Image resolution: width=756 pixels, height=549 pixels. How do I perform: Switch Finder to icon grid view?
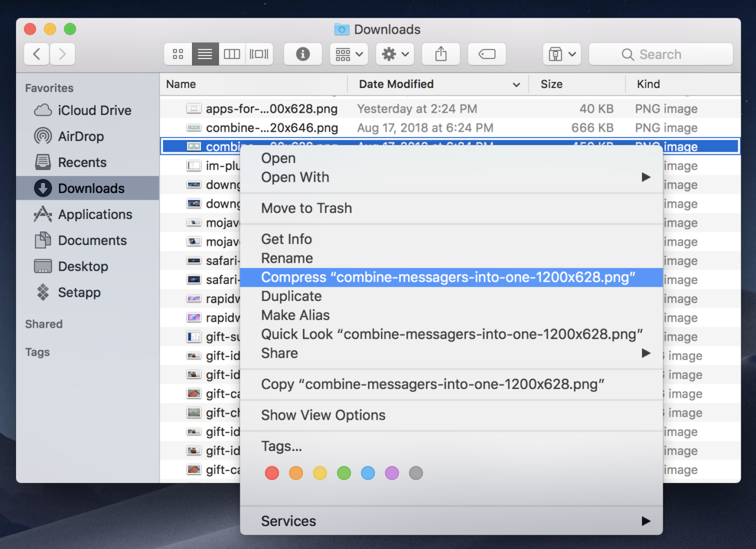pos(178,54)
